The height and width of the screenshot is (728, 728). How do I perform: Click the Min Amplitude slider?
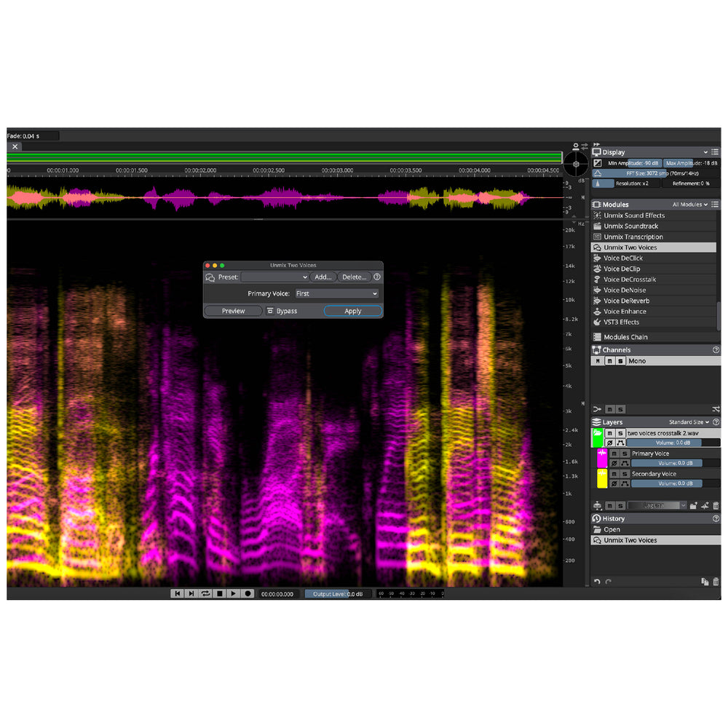click(x=633, y=163)
